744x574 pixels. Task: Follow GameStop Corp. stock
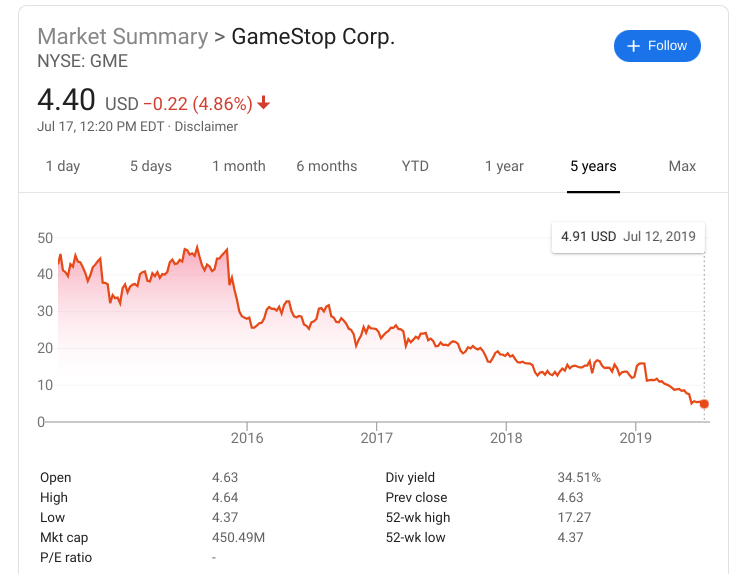point(657,46)
